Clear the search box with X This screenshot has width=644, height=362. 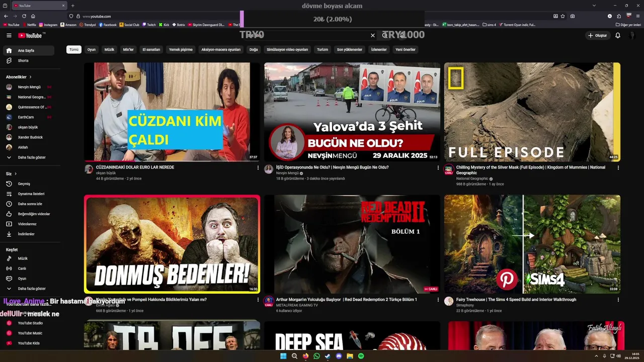click(x=373, y=35)
